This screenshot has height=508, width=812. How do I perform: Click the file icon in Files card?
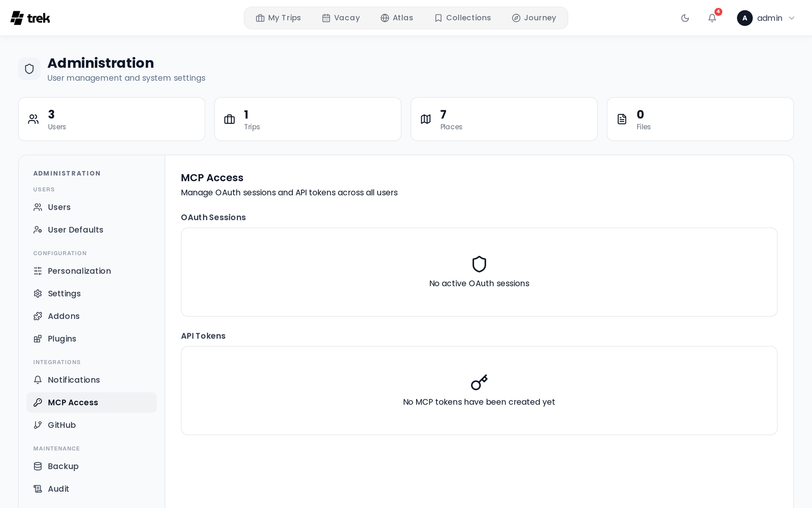click(622, 119)
